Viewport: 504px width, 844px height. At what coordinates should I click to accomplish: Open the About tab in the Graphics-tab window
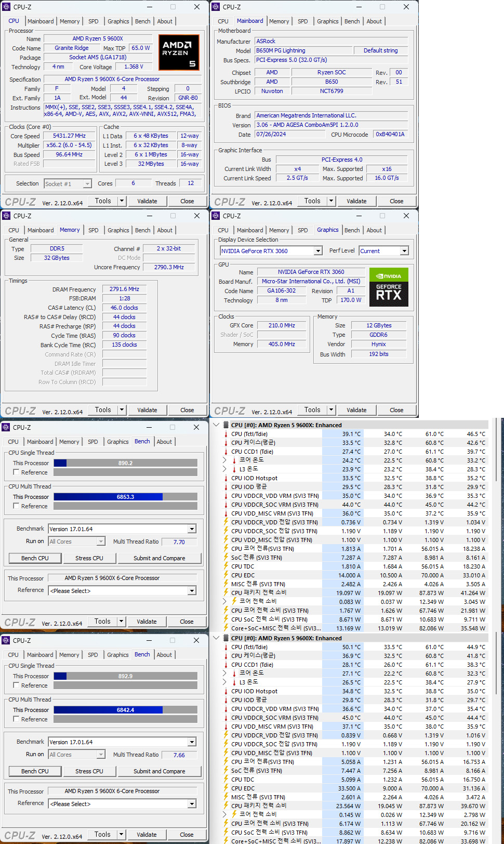point(374,230)
